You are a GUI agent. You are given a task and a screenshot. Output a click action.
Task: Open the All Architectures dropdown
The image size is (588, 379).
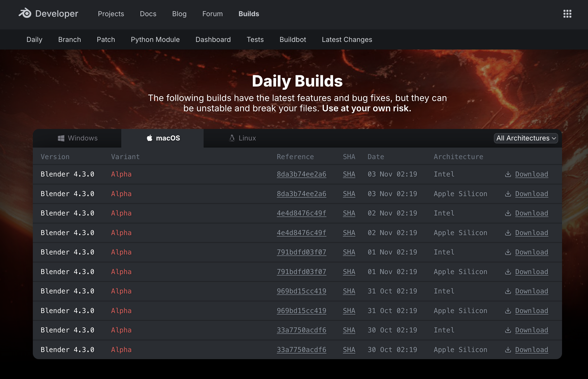click(x=526, y=138)
